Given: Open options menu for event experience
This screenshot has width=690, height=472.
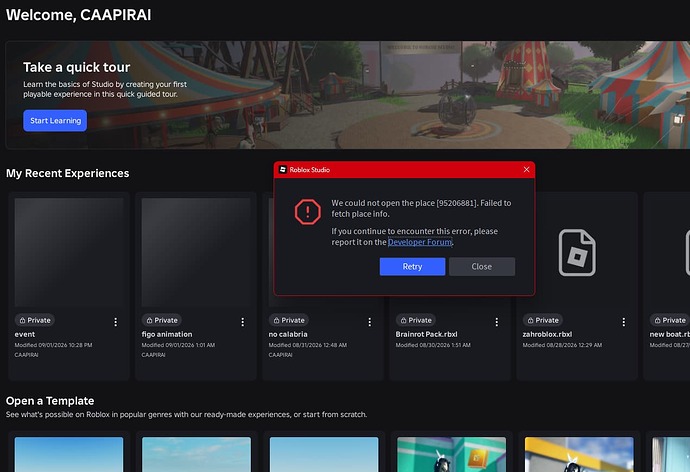Looking at the screenshot, I should 116,322.
